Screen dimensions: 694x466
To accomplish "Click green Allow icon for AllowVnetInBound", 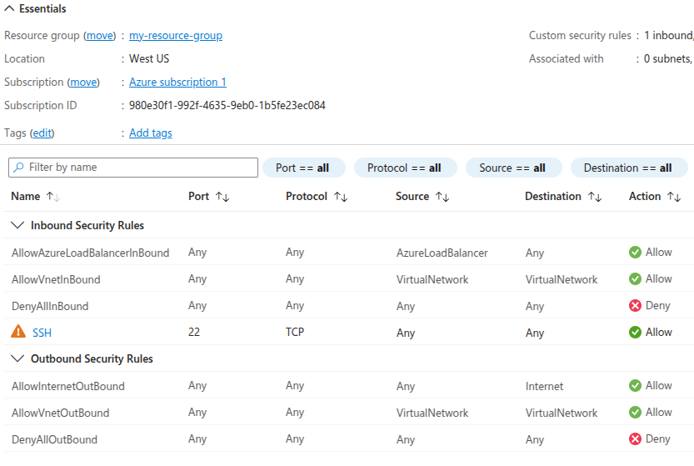I will (635, 279).
